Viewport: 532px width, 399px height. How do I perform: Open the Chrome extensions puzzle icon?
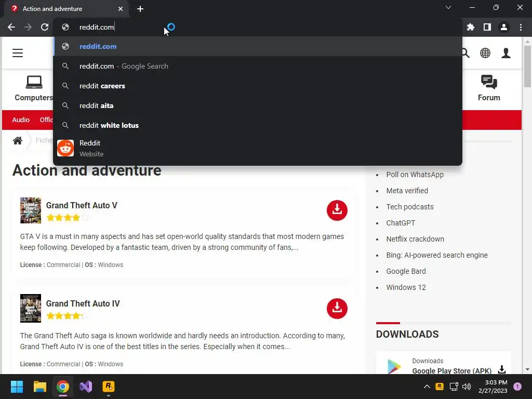(471, 27)
